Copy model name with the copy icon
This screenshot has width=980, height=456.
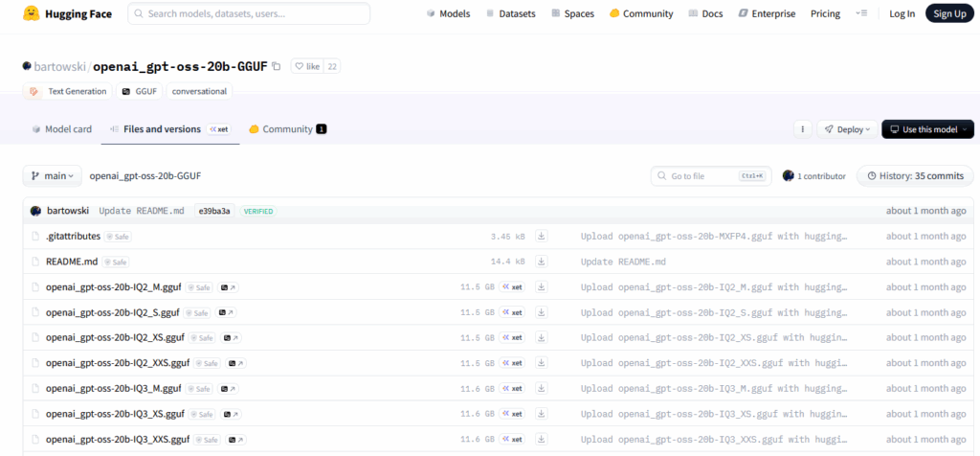tap(277, 66)
